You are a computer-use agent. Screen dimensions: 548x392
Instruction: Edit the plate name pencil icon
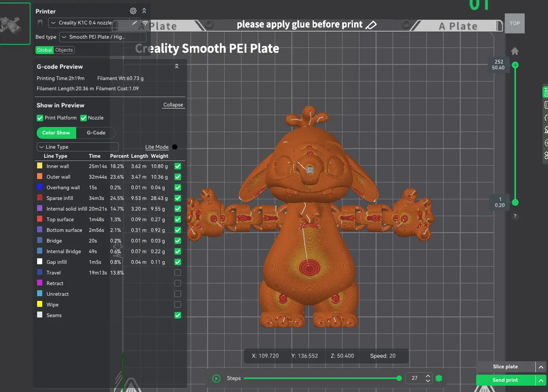click(371, 25)
